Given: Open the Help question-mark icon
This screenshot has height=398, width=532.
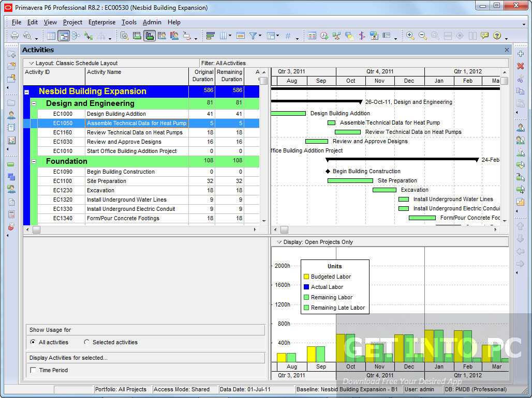Looking at the screenshot, I should [497, 36].
